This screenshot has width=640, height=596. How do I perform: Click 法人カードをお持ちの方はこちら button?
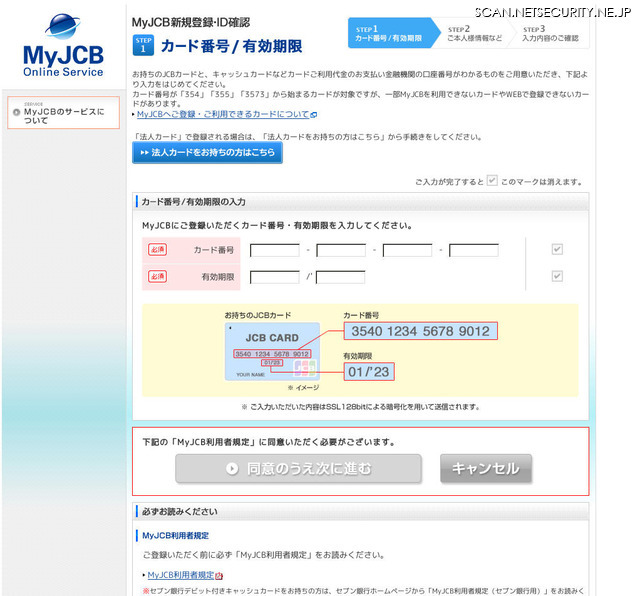pyautogui.click(x=207, y=153)
